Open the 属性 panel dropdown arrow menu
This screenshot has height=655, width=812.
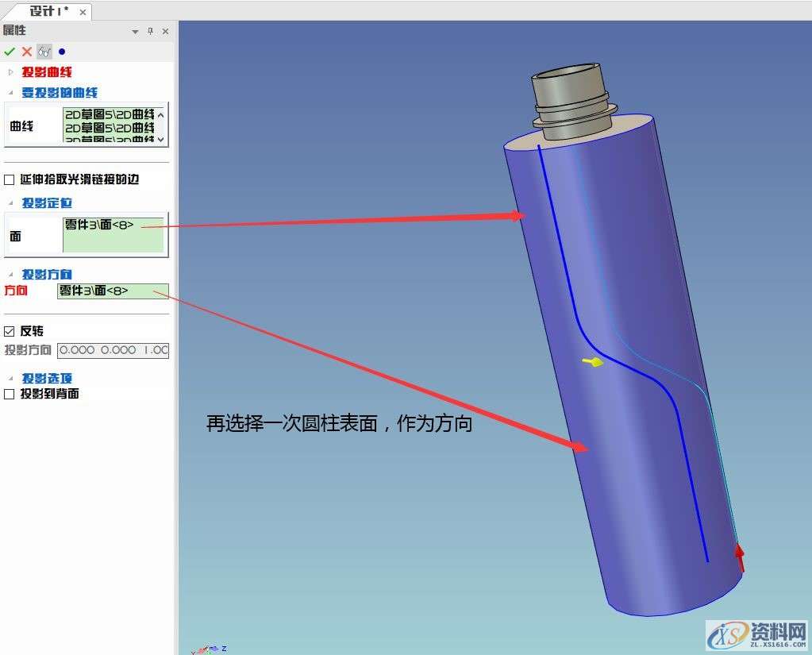click(x=135, y=31)
